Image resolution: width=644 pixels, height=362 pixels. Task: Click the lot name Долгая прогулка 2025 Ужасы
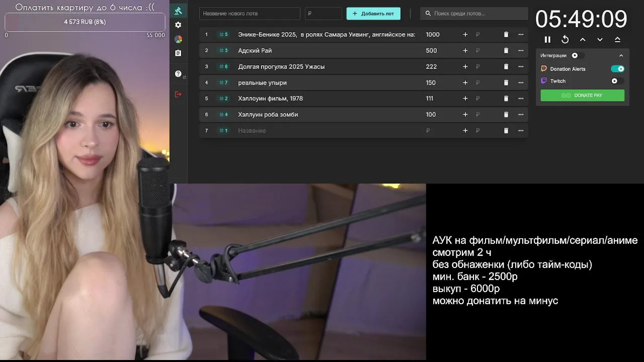[281, 66]
